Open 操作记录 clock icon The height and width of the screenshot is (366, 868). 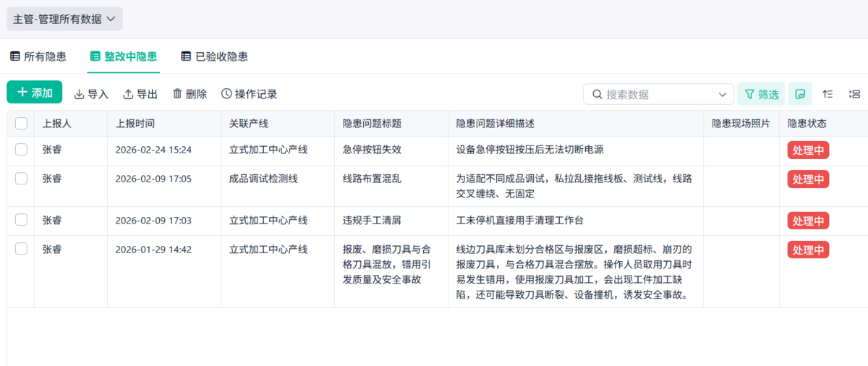coord(226,94)
